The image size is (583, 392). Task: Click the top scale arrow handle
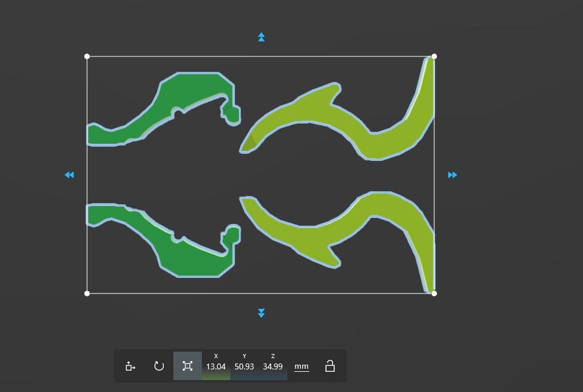(x=261, y=37)
